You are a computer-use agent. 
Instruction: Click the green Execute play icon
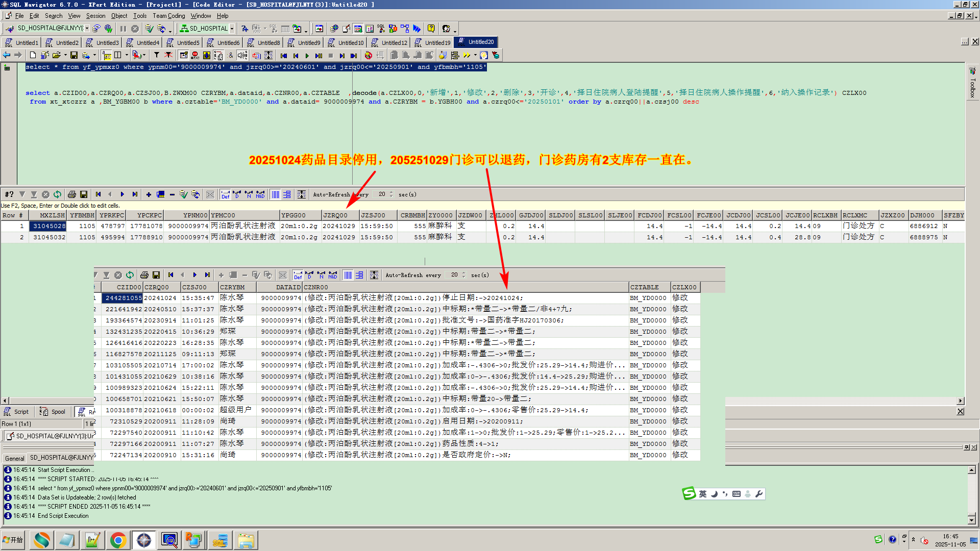pyautogui.click(x=307, y=56)
